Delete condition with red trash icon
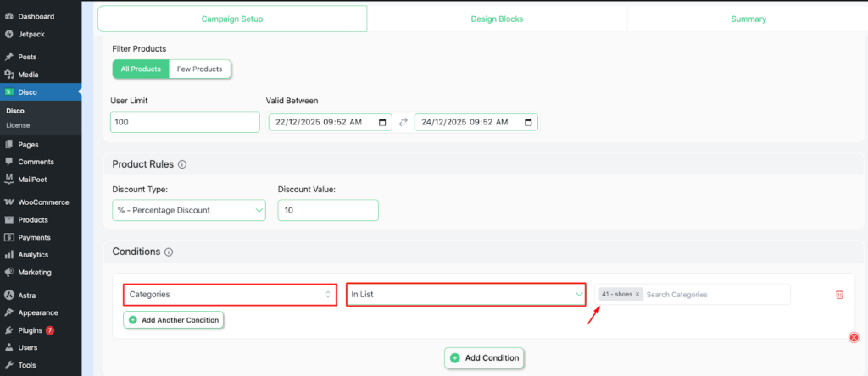The width and height of the screenshot is (868, 376). 839,295
